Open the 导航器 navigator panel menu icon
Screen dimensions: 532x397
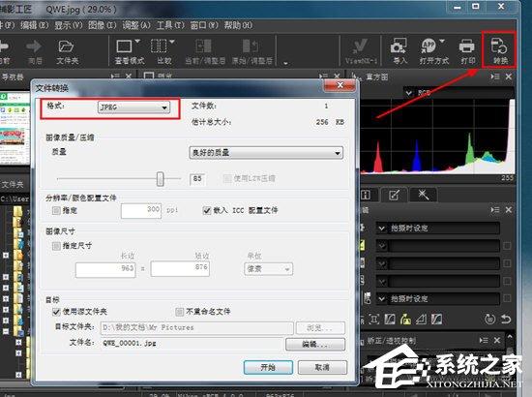[x=115, y=76]
